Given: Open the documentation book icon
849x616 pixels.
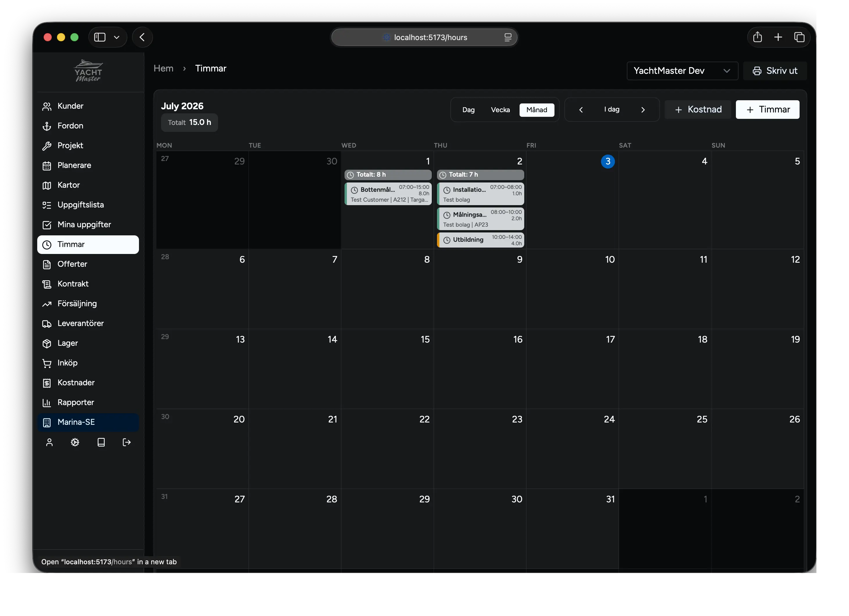Looking at the screenshot, I should (x=101, y=443).
